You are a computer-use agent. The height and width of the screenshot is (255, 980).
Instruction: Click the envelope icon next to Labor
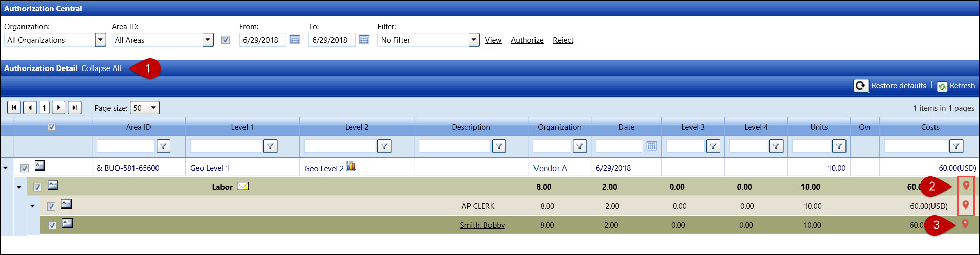click(x=243, y=186)
